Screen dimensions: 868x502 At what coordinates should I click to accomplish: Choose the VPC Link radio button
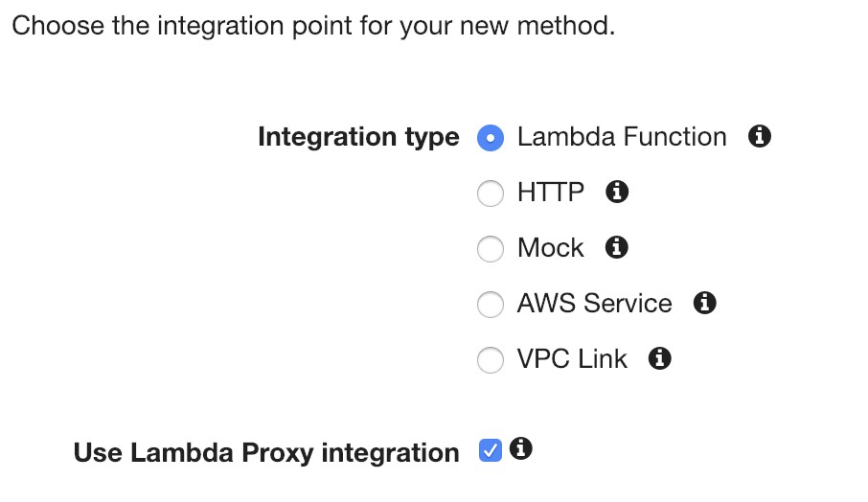[x=491, y=360]
